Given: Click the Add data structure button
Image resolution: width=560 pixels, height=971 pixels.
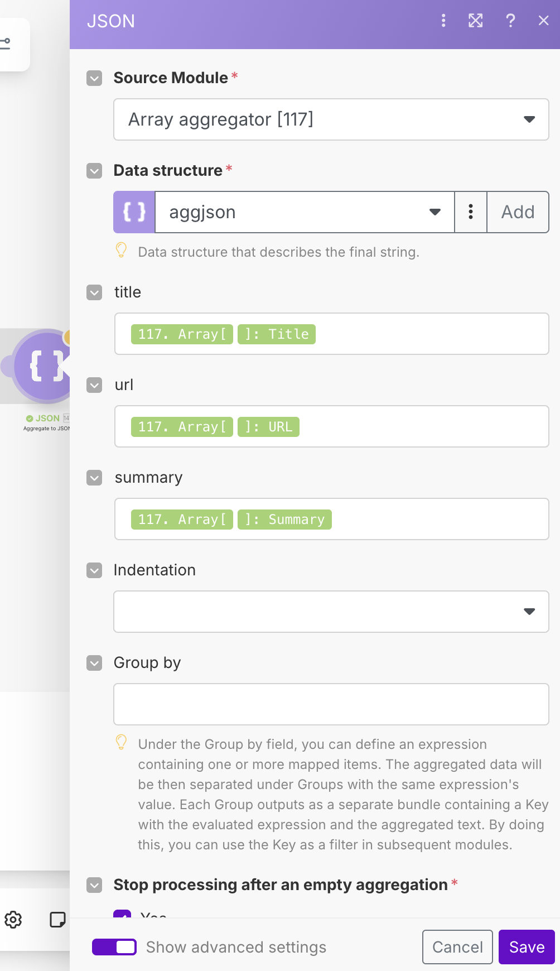Looking at the screenshot, I should pos(518,212).
